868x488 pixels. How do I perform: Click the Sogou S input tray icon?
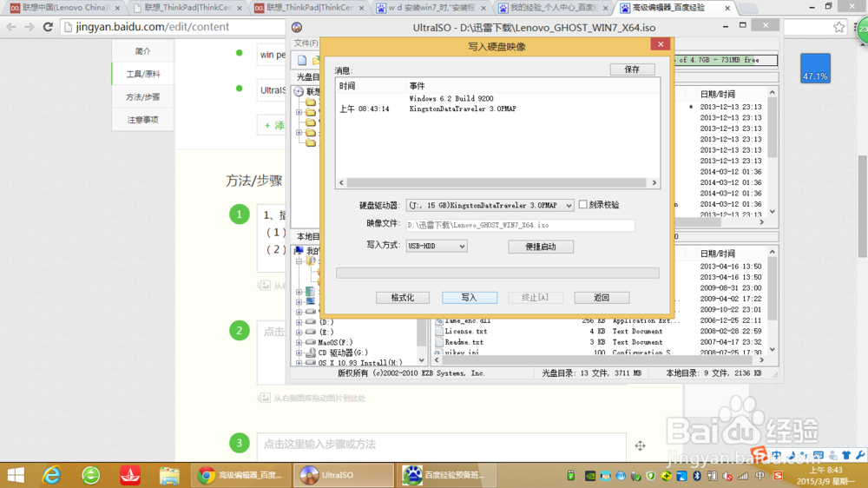(779, 476)
